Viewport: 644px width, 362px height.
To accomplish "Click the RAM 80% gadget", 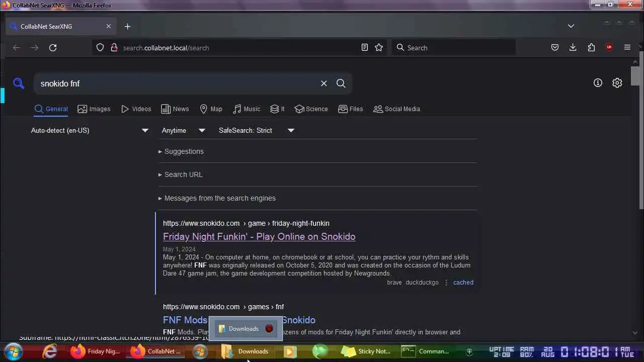I will [x=527, y=351].
